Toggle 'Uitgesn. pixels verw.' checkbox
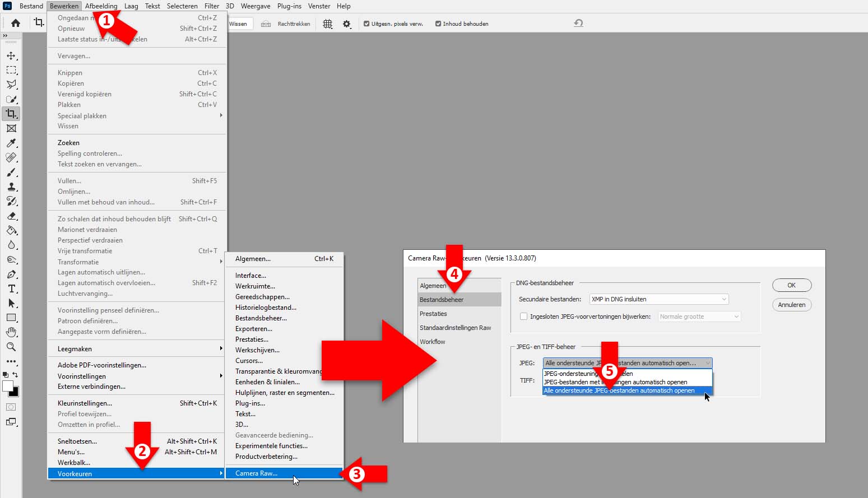The height and width of the screenshot is (498, 868). point(366,24)
